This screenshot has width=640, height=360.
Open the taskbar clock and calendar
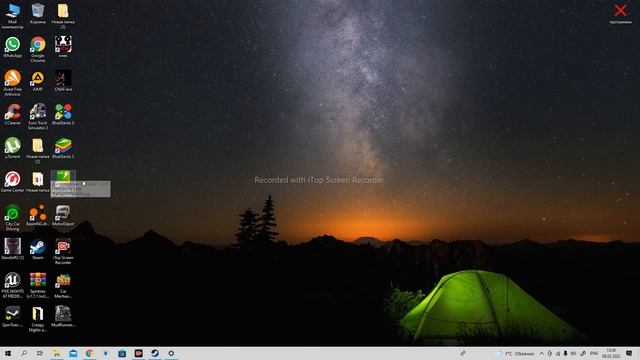[611, 353]
